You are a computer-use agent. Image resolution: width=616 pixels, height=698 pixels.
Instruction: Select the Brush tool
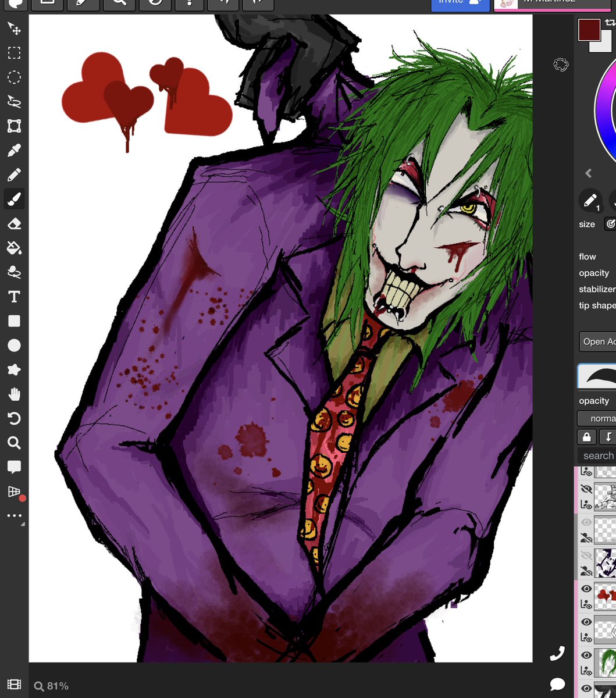(14, 200)
